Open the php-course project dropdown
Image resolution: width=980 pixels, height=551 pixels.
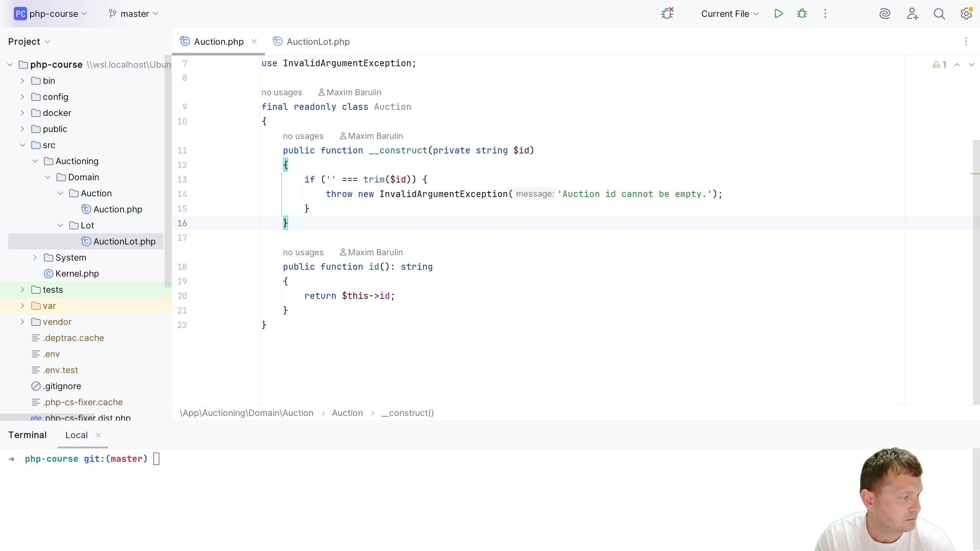pos(58,14)
